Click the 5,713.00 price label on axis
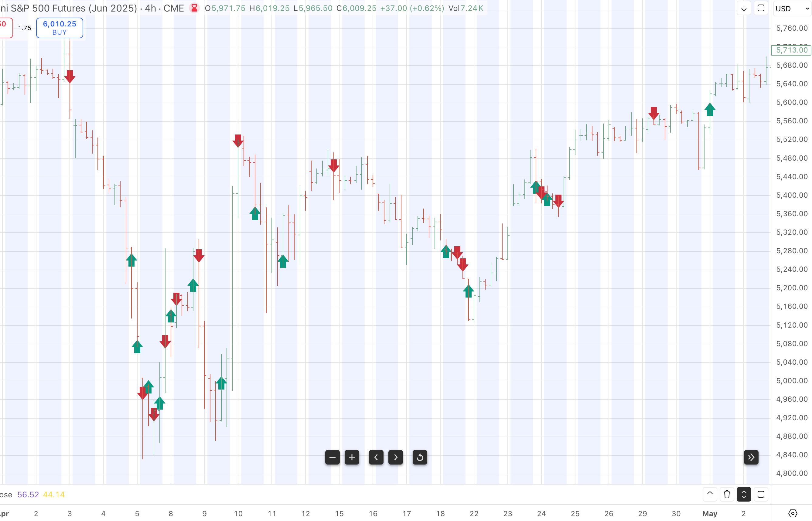The width and height of the screenshot is (812, 521). [x=791, y=50]
